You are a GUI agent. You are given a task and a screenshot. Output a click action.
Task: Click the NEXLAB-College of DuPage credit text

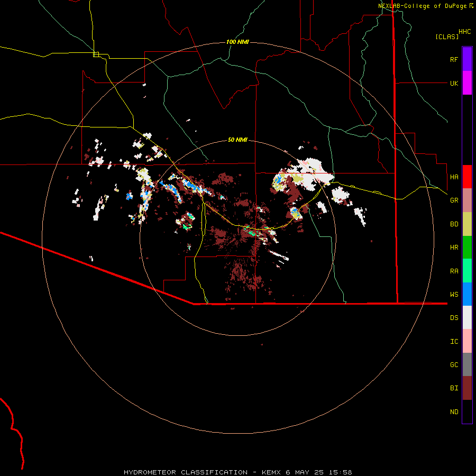point(422,6)
